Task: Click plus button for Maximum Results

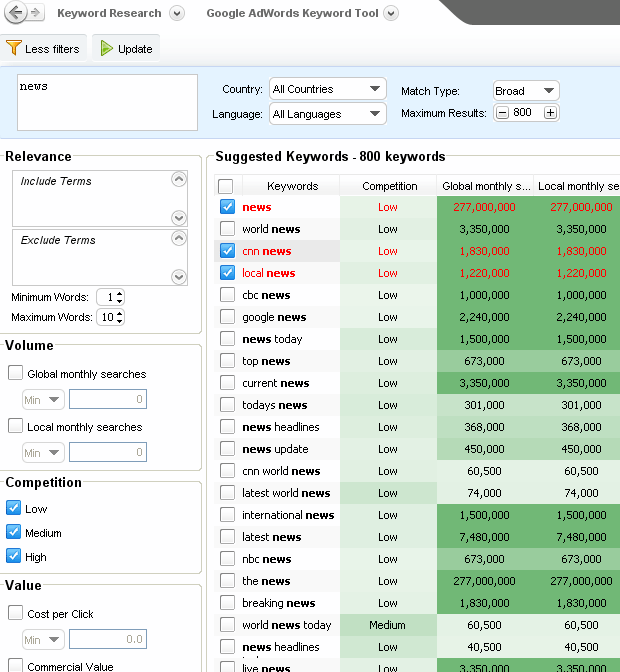Action: [x=550, y=113]
